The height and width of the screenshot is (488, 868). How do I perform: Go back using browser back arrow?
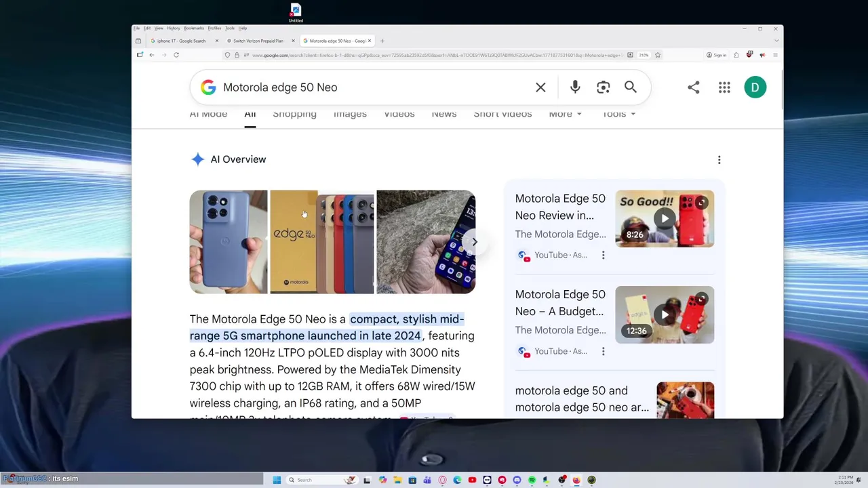pos(151,55)
